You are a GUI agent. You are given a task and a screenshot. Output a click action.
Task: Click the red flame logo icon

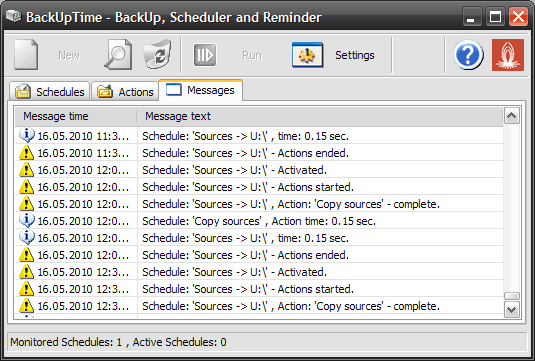(508, 55)
